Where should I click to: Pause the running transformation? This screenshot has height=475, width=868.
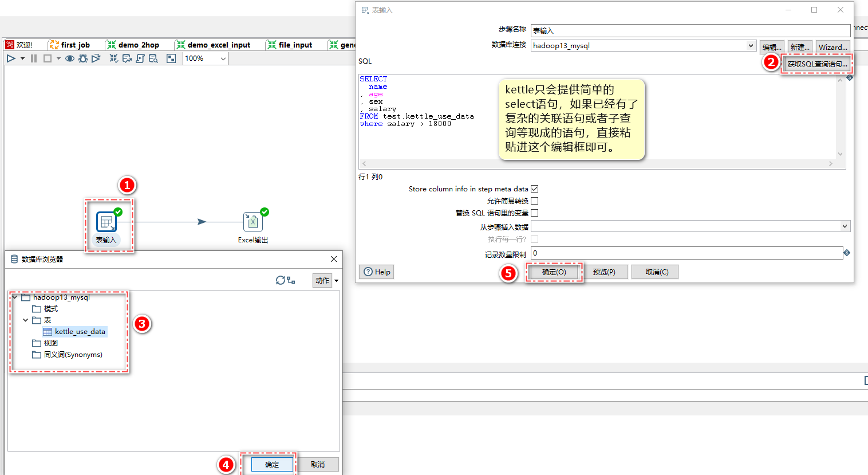click(34, 58)
